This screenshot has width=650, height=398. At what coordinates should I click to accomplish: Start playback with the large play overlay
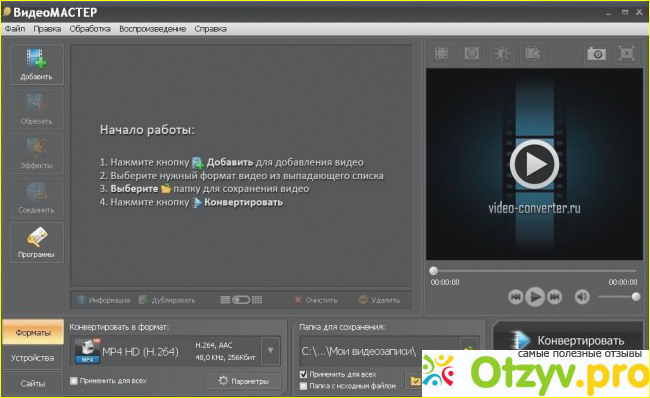tap(534, 164)
